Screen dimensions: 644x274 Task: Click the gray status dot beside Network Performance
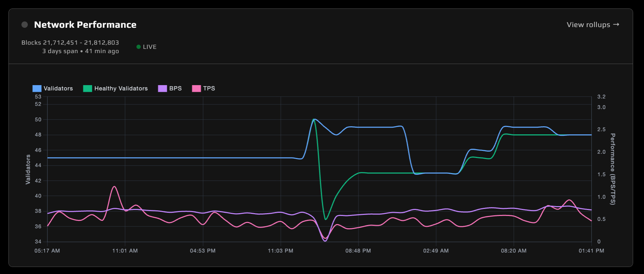coord(25,25)
